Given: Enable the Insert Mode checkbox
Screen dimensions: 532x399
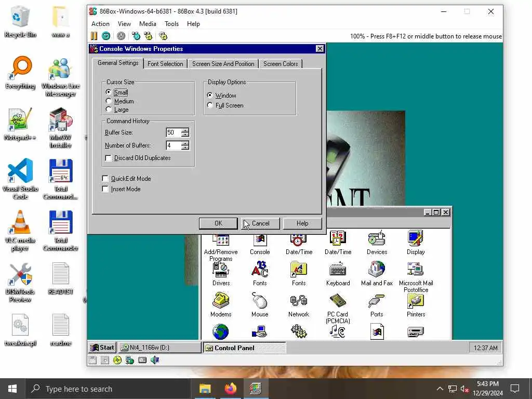Looking at the screenshot, I should point(122,189).
